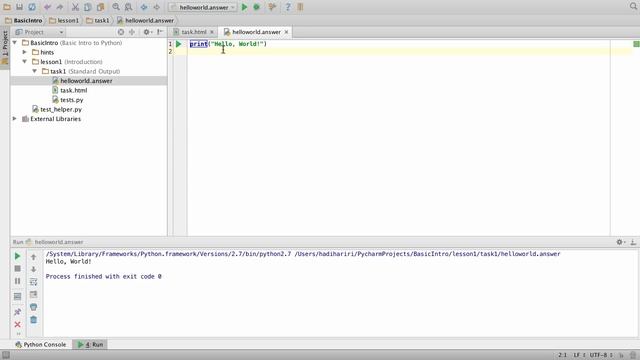The image size is (640, 360).
Task: Open Project panel settings gear
Action: coord(147,32)
